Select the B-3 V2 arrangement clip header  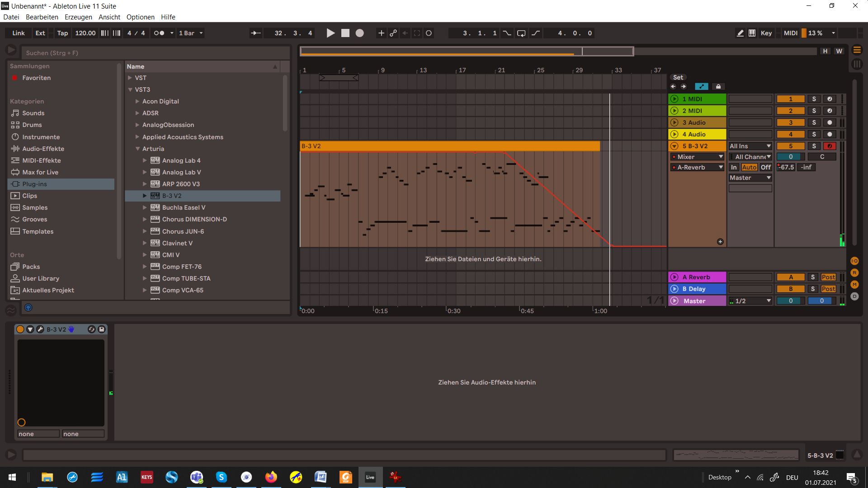pyautogui.click(x=450, y=146)
